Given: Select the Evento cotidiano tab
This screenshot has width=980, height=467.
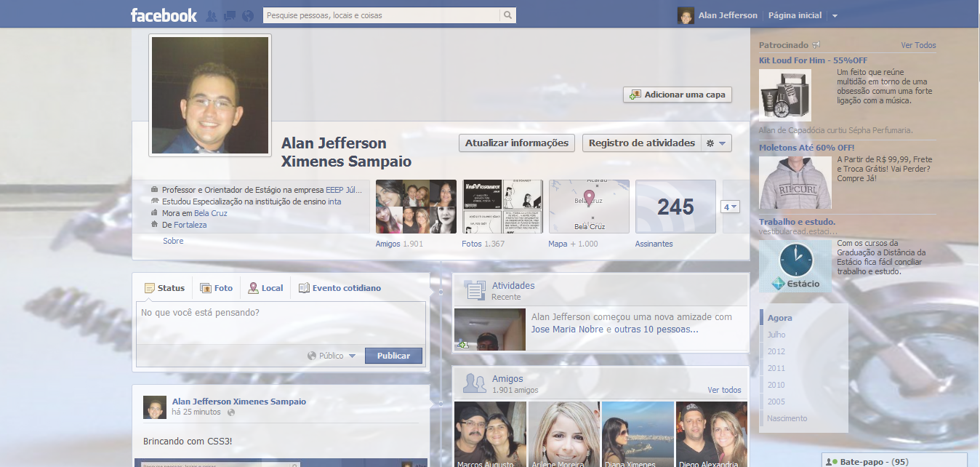Looking at the screenshot, I should point(340,288).
